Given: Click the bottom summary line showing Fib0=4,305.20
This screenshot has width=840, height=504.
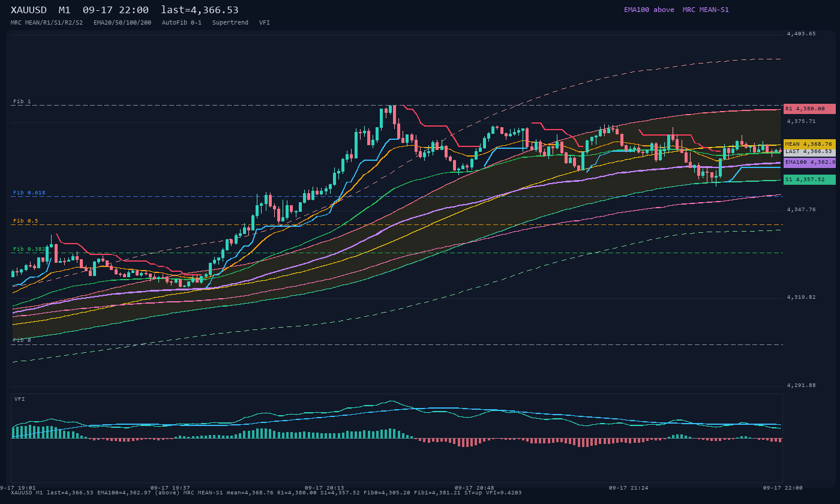Looking at the screenshot, I should [266, 493].
